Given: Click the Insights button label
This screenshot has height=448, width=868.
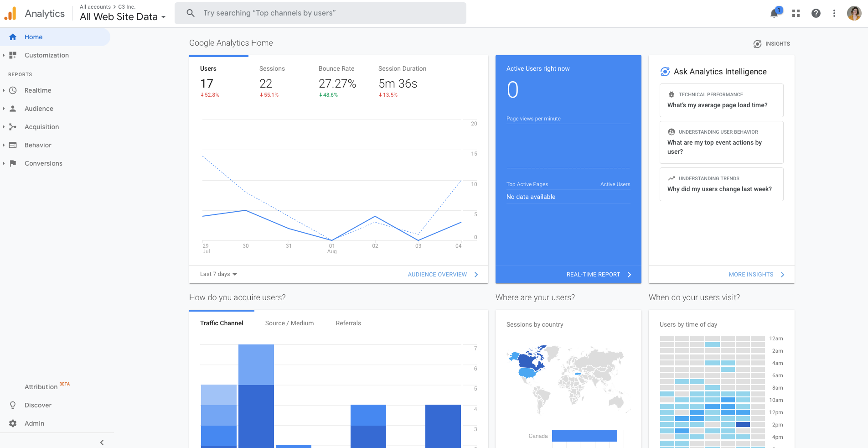Looking at the screenshot, I should (x=778, y=44).
